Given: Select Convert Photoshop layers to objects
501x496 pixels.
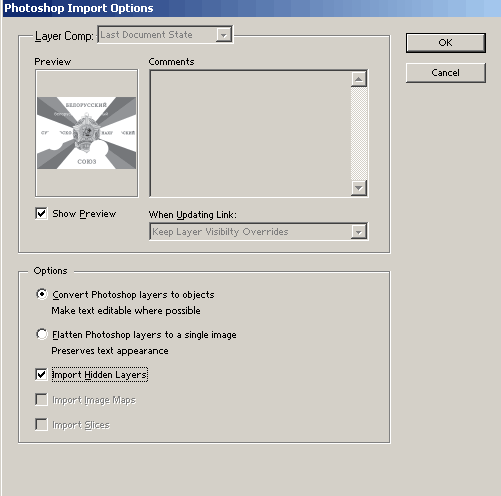Looking at the screenshot, I should (x=42, y=294).
